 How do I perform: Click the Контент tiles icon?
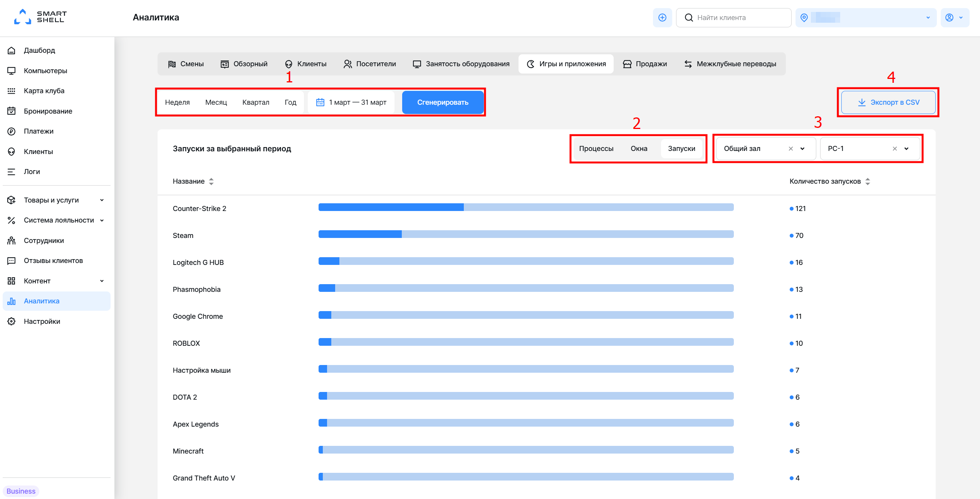tap(12, 281)
